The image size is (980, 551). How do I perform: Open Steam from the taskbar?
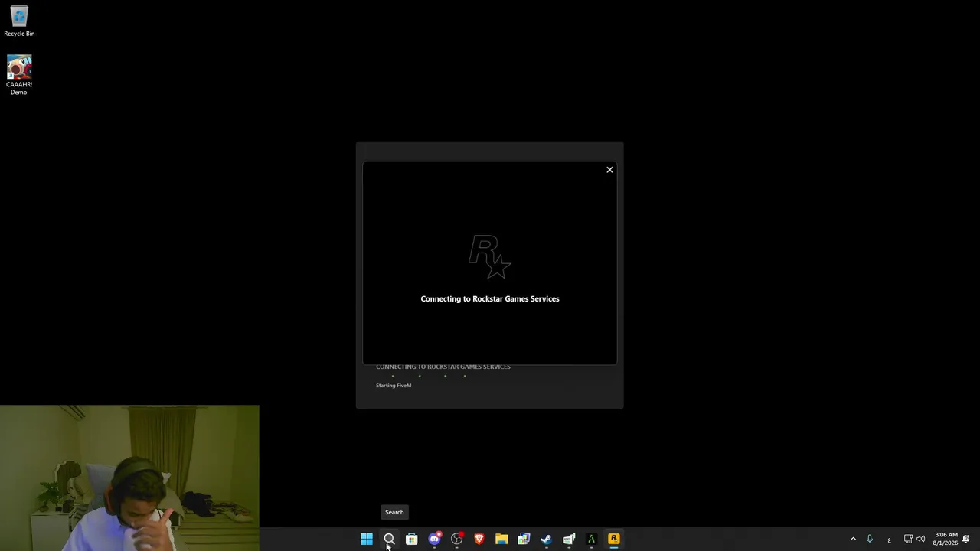546,540
